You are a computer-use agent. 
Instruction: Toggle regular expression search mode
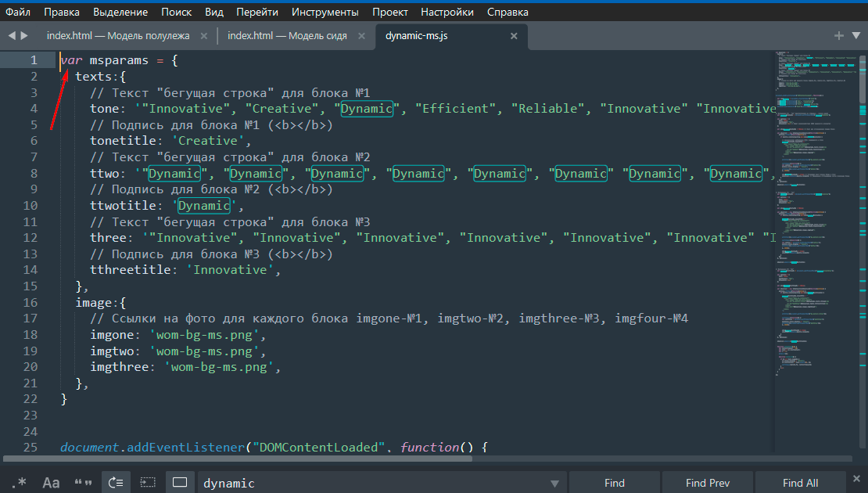[19, 483]
